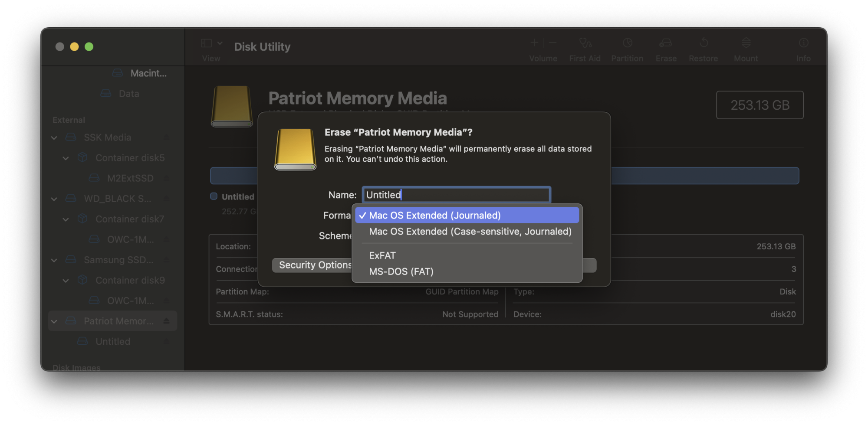Click the disk20 device value

(x=783, y=314)
